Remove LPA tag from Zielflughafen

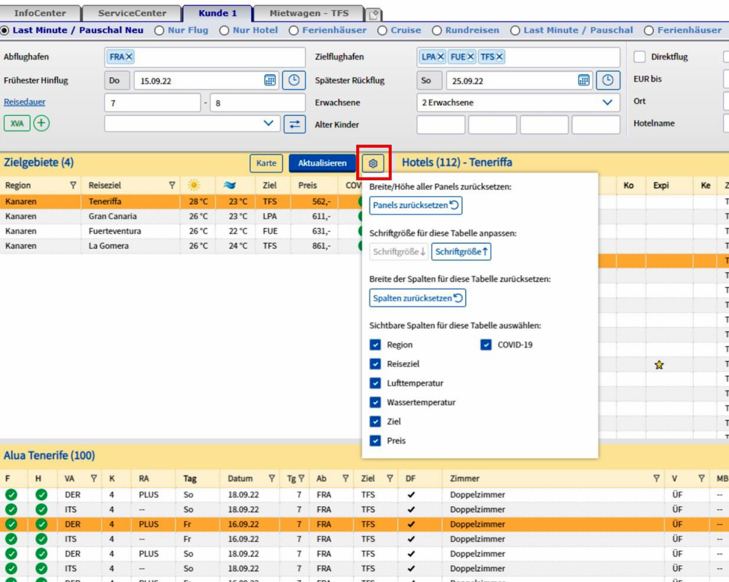click(441, 57)
